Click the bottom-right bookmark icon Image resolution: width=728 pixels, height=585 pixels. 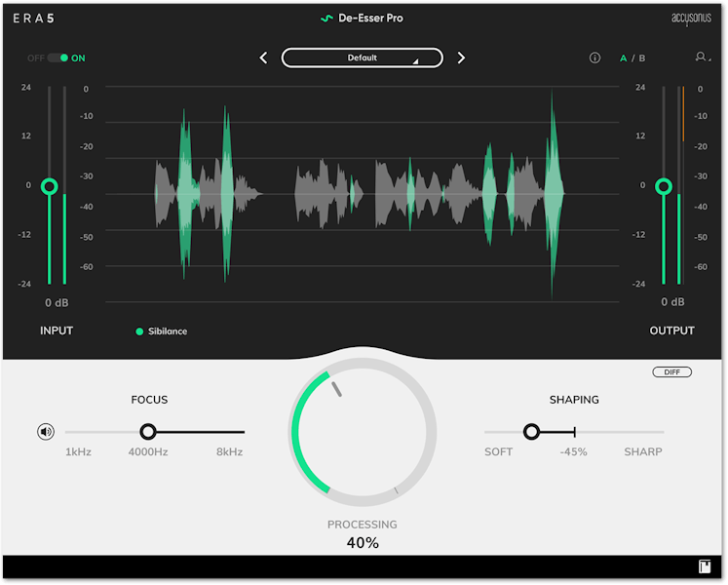click(705, 566)
